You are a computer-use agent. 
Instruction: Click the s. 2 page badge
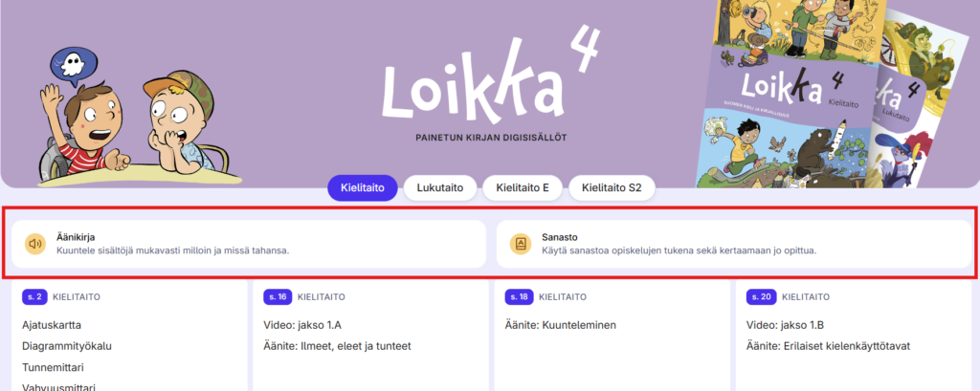(x=34, y=297)
